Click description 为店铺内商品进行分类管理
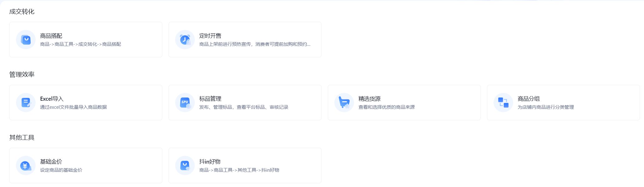 tap(546, 107)
